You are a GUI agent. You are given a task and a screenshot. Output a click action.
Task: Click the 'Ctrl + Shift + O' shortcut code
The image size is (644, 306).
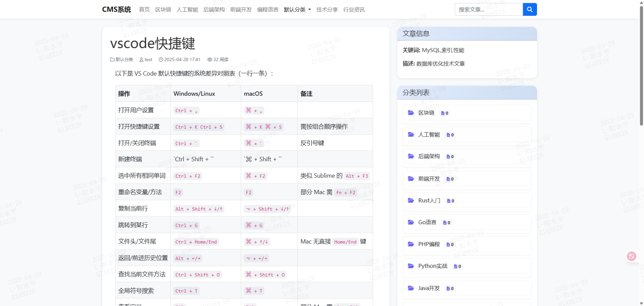click(x=197, y=275)
